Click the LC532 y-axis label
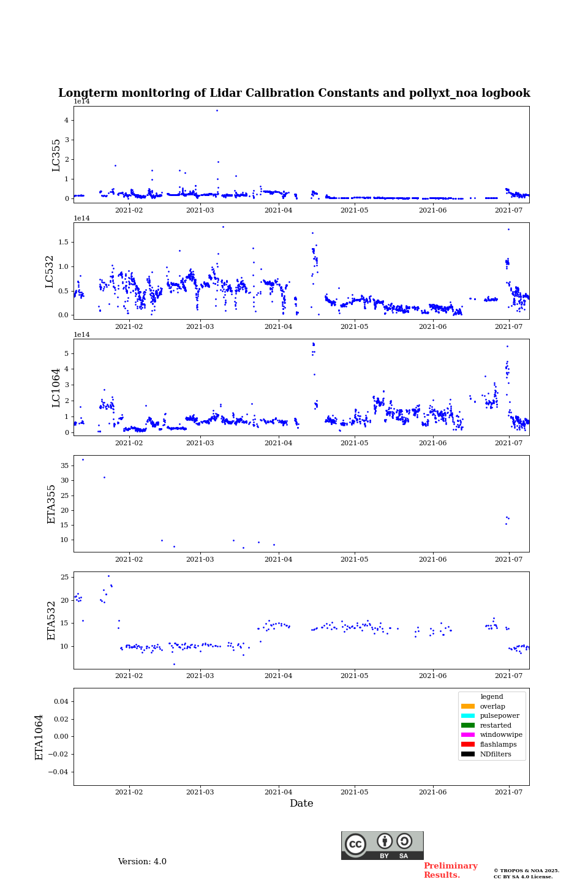Screen dimensions: 588x882 [x=50, y=271]
